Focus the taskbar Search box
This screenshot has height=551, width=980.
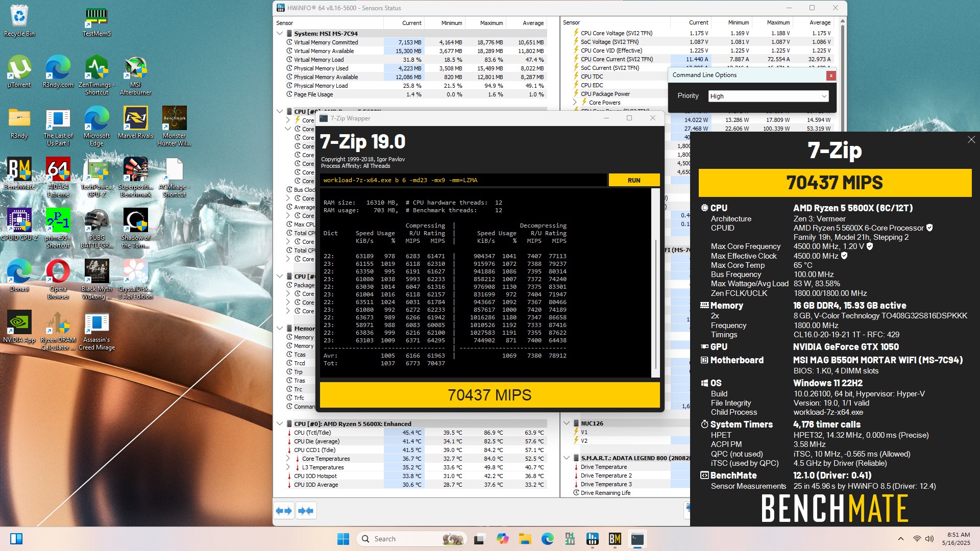412,539
